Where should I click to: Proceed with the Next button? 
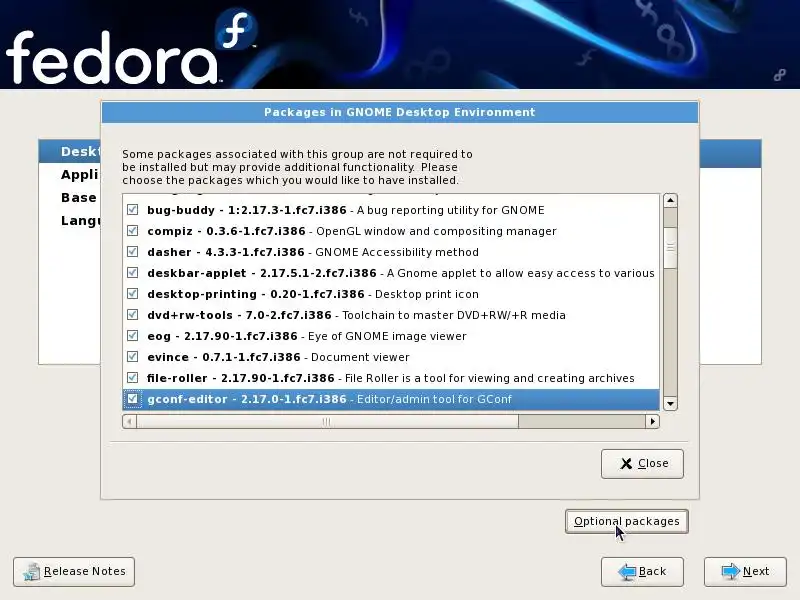click(x=745, y=571)
